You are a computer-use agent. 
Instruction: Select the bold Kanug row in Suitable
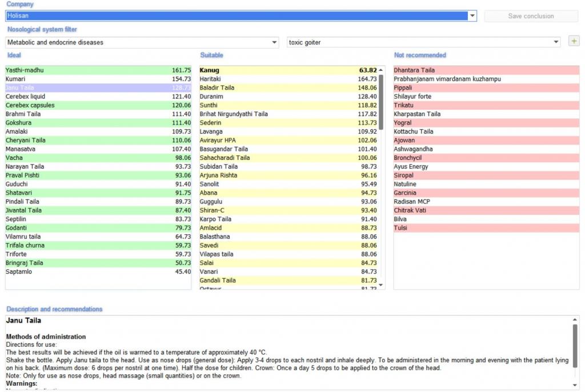click(289, 70)
